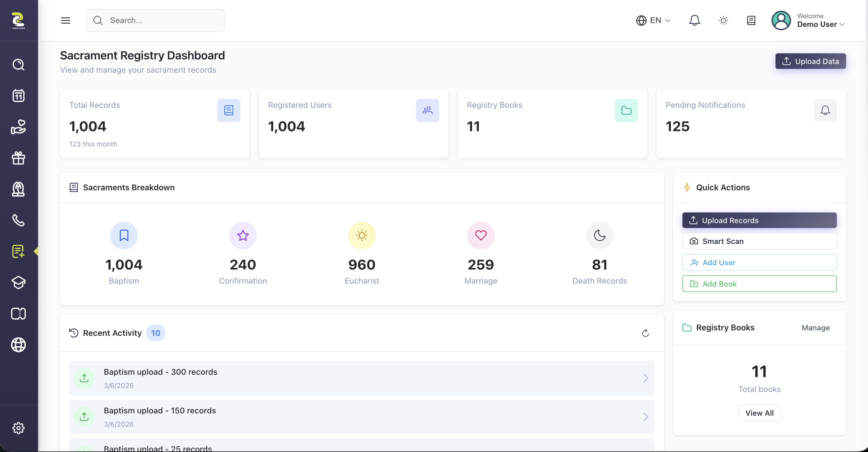The image size is (868, 452).
Task: Expand Baptism upload 150 records chevron
Action: coord(646,417)
